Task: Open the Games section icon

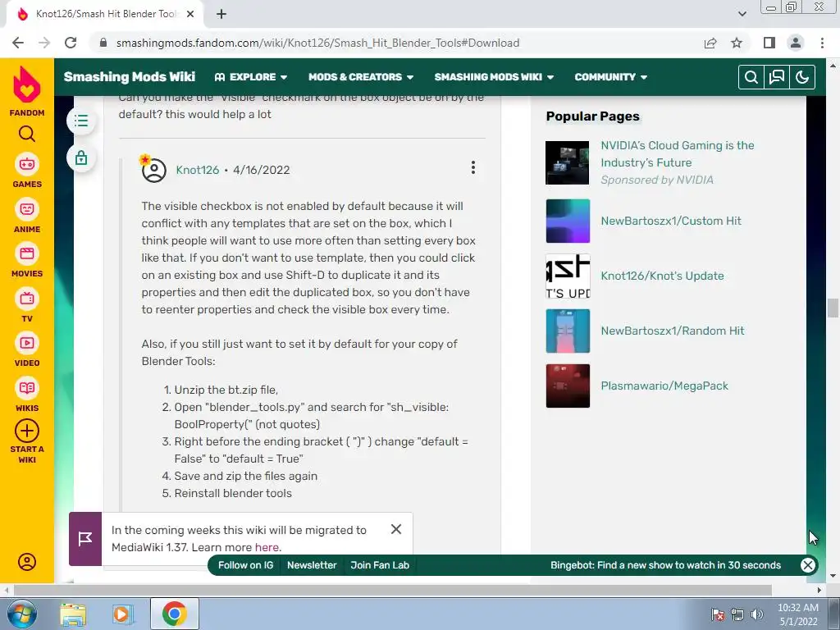Action: [27, 164]
